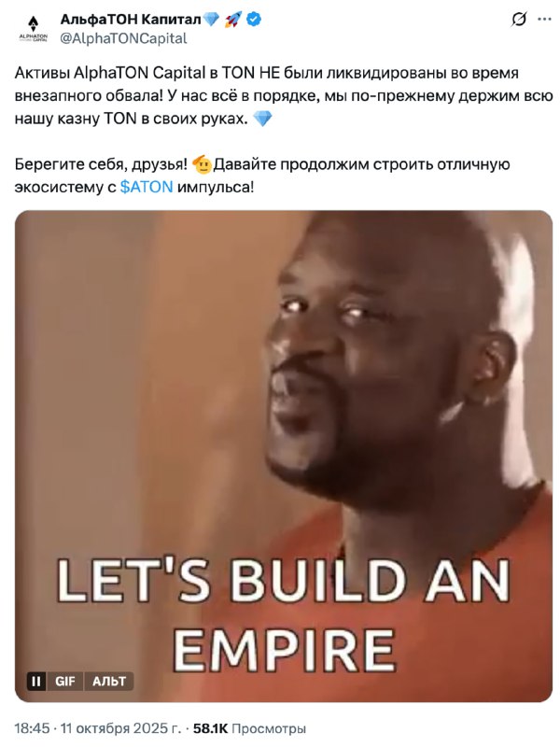This screenshot has width=560, height=747.
Task: Show the АЛЬТ image description
Action: click(x=109, y=682)
